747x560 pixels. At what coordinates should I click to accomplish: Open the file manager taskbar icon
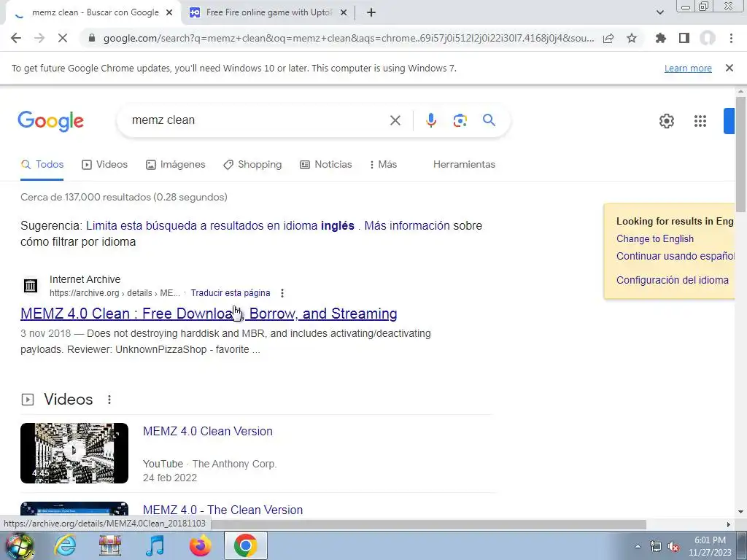point(110,545)
